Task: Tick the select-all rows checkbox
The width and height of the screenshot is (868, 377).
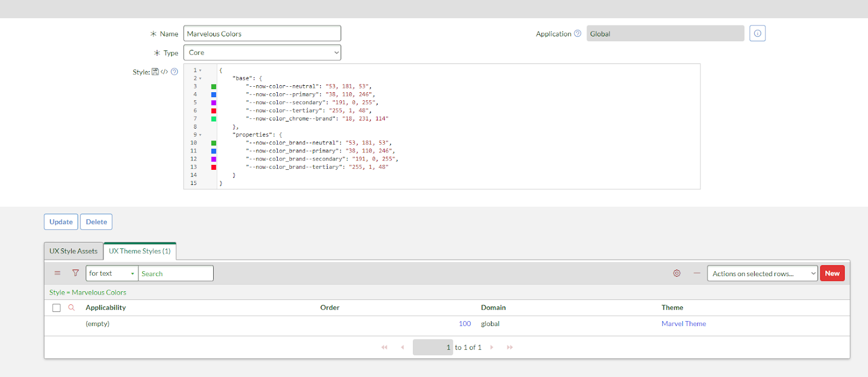Action: coord(56,308)
